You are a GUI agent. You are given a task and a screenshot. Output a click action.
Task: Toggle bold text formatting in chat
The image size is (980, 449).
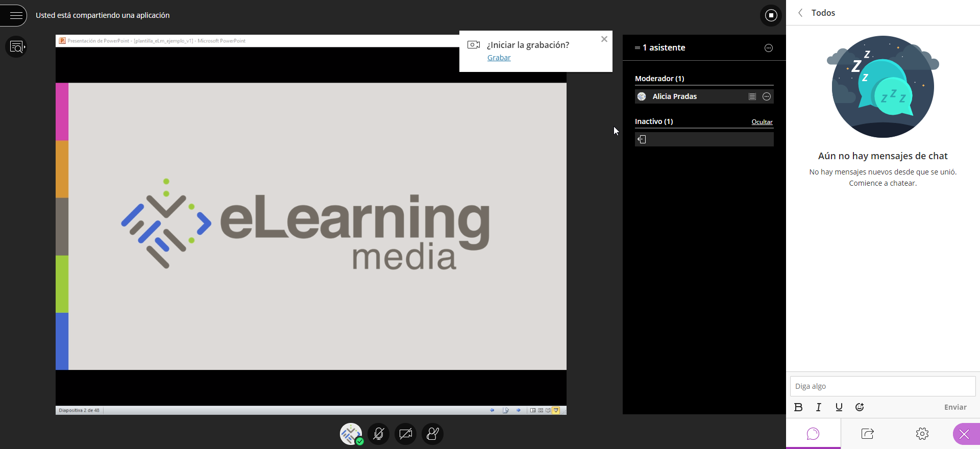798,407
